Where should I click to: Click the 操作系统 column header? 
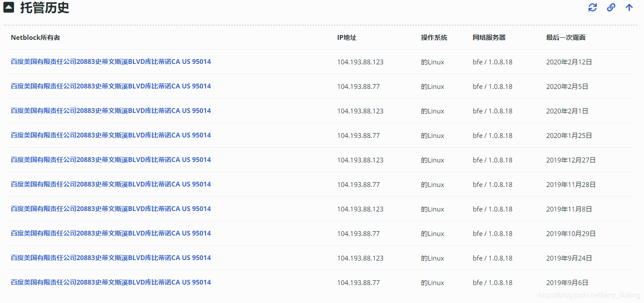pyautogui.click(x=434, y=38)
